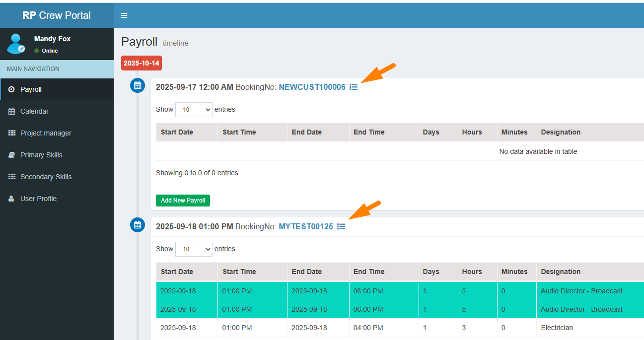Sort first table by Start Date
This screenshot has height=340, width=644.
pos(187,132)
